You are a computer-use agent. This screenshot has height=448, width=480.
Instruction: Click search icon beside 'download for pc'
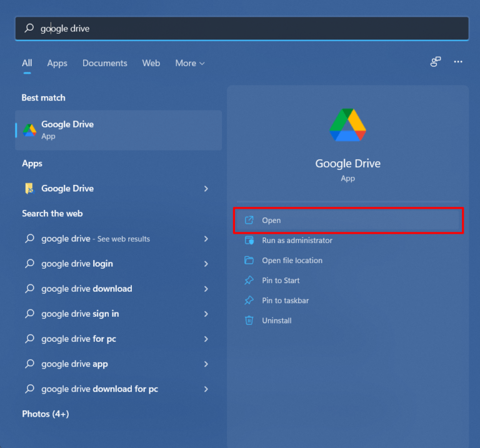30,389
